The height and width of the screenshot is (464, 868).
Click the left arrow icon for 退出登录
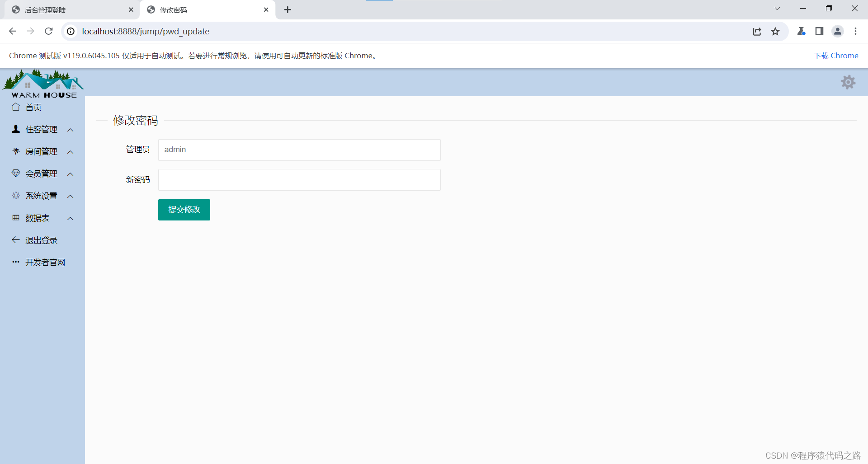[x=16, y=240]
